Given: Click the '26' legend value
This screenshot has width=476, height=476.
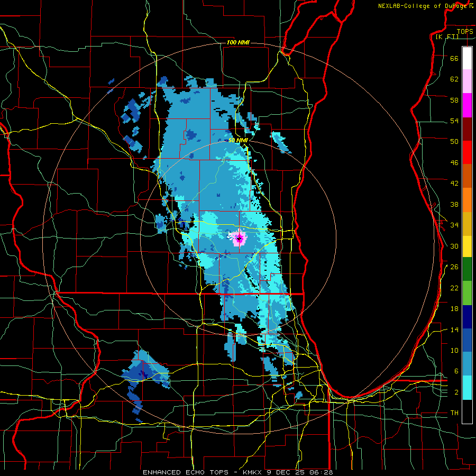Looking at the screenshot, I should point(454,267).
